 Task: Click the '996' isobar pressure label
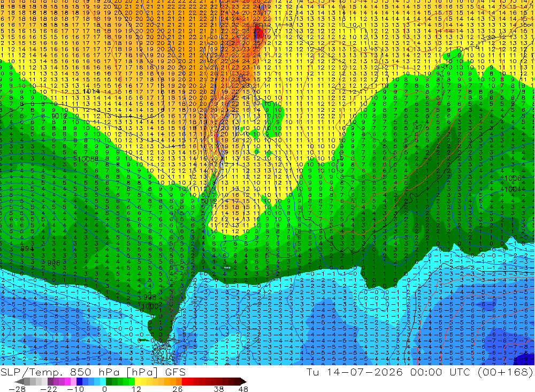pos(53,263)
